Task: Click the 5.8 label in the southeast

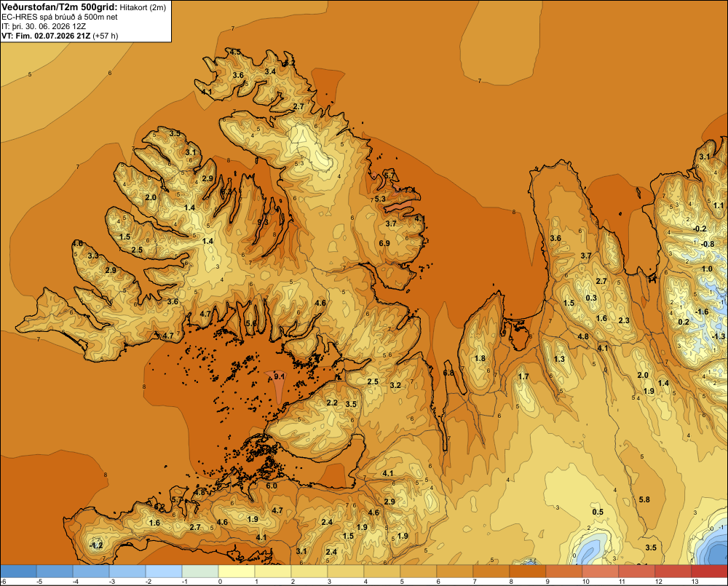Action: pyautogui.click(x=644, y=499)
